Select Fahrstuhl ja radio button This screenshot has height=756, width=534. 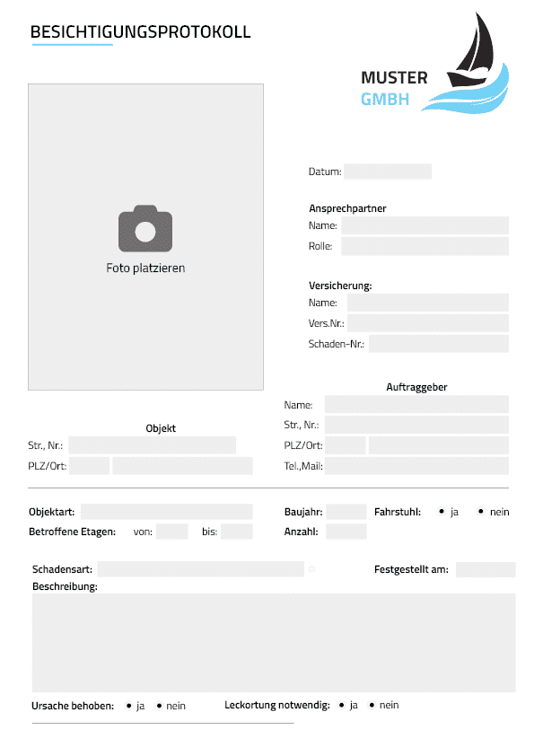tap(442, 512)
